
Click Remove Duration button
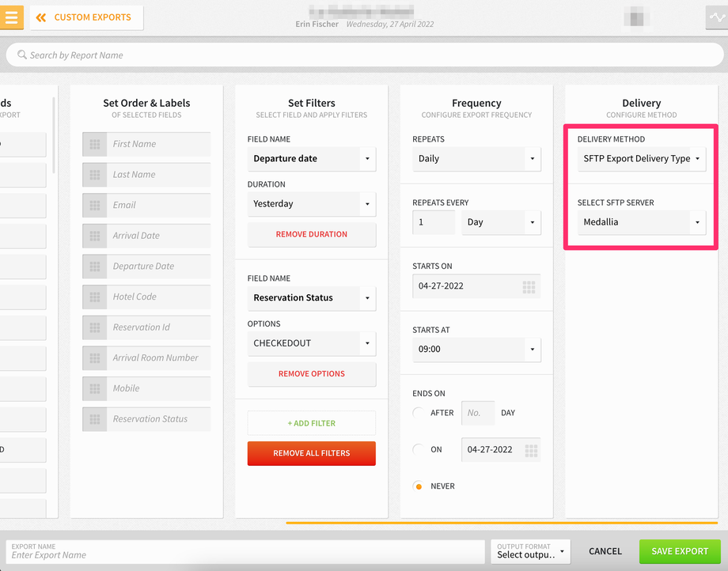click(x=312, y=235)
